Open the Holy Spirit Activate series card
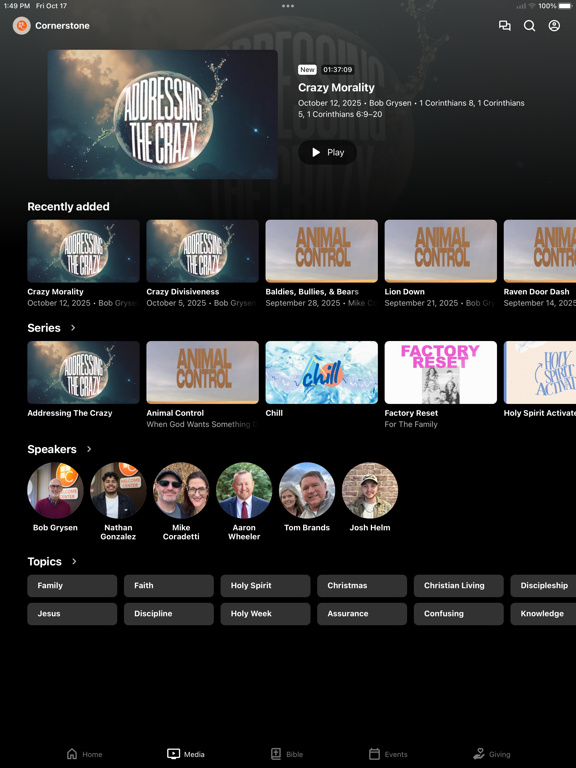576x768 pixels. [540, 372]
